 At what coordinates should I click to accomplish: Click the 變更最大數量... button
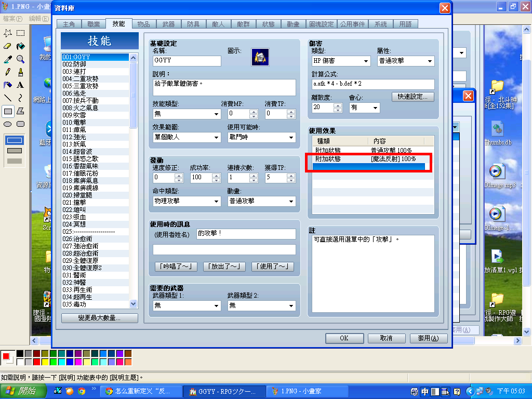tap(99, 318)
